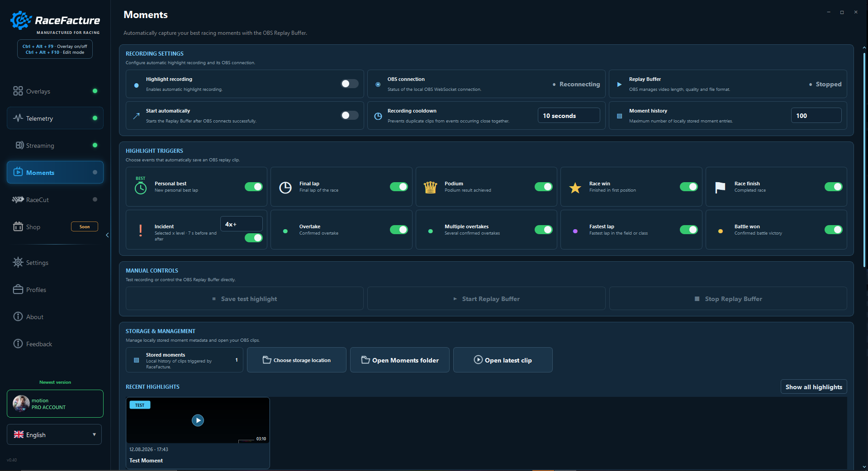868x471 pixels.
Task: Click the Final lap clock icon
Action: tap(285, 188)
